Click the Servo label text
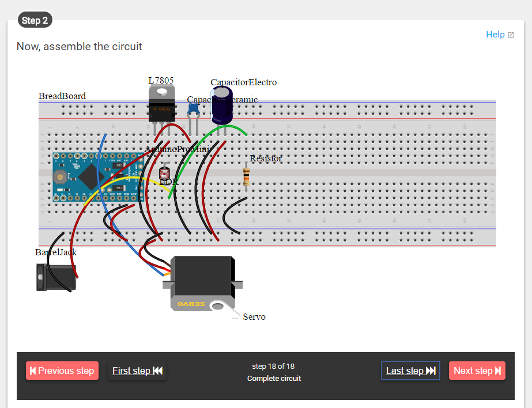This screenshot has width=532, height=408. point(254,317)
